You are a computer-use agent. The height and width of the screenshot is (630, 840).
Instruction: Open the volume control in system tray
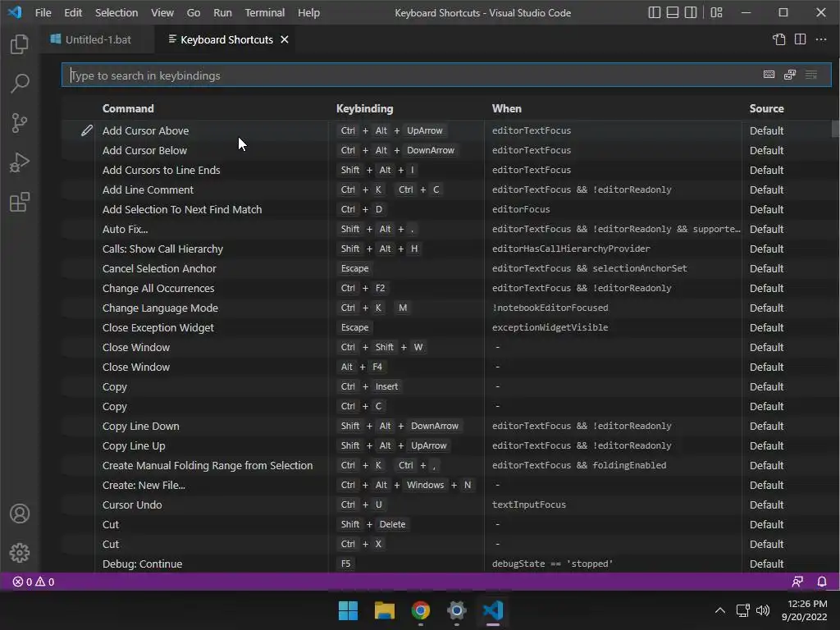pyautogui.click(x=763, y=610)
